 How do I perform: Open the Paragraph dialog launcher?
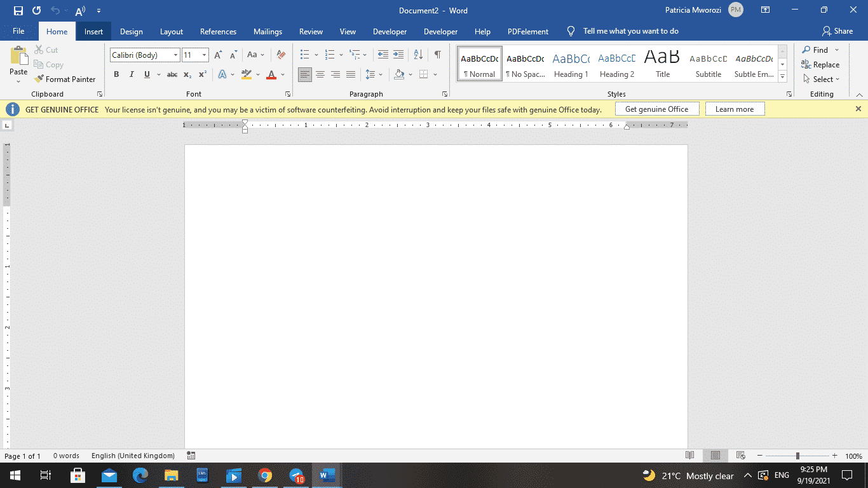(x=445, y=94)
